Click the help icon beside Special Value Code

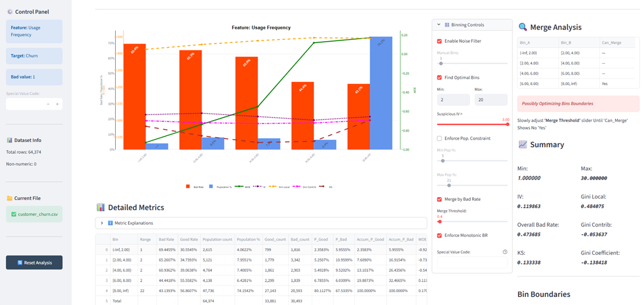504,252
